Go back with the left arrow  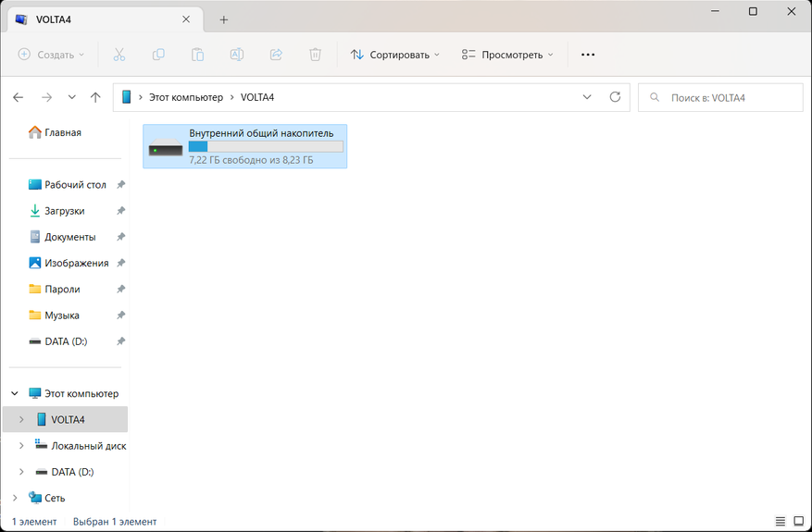19,97
